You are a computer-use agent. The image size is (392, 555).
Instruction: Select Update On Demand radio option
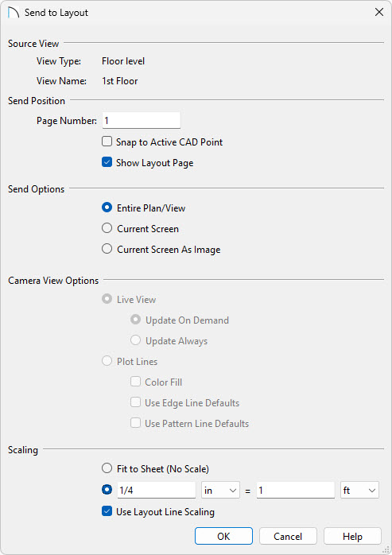(136, 320)
